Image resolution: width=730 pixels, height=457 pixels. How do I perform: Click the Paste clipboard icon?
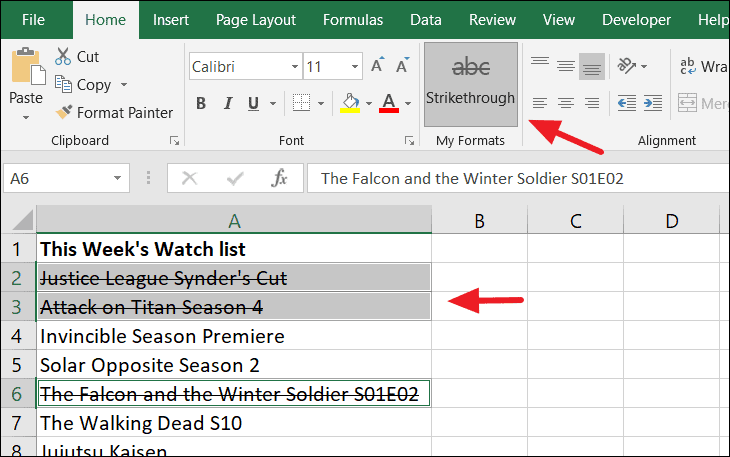pos(28,66)
